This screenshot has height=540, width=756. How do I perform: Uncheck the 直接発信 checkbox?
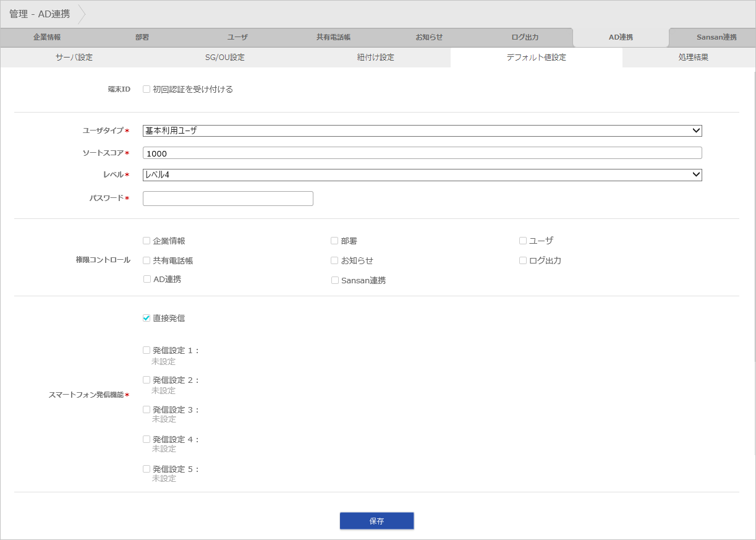[147, 318]
